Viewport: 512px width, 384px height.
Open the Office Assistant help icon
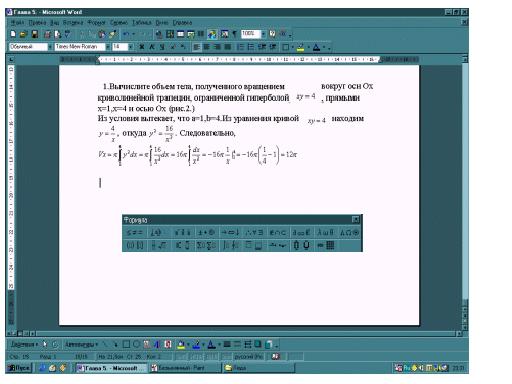[272, 34]
